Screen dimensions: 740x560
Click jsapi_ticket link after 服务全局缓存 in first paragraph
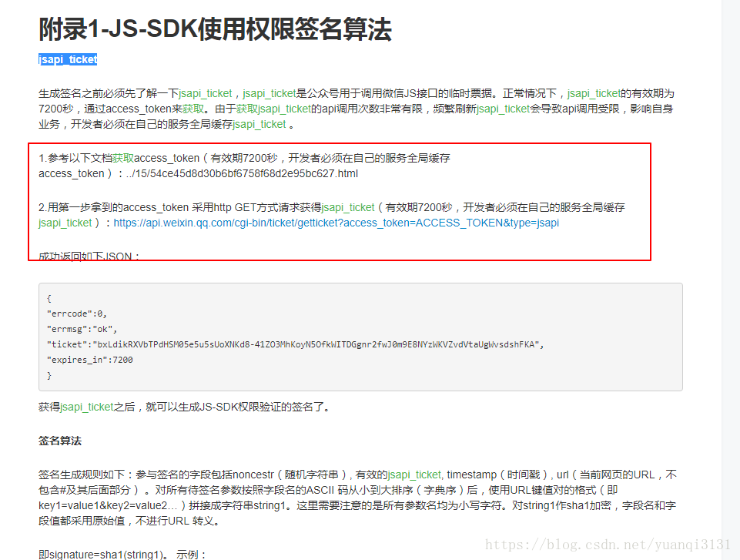(x=260, y=124)
